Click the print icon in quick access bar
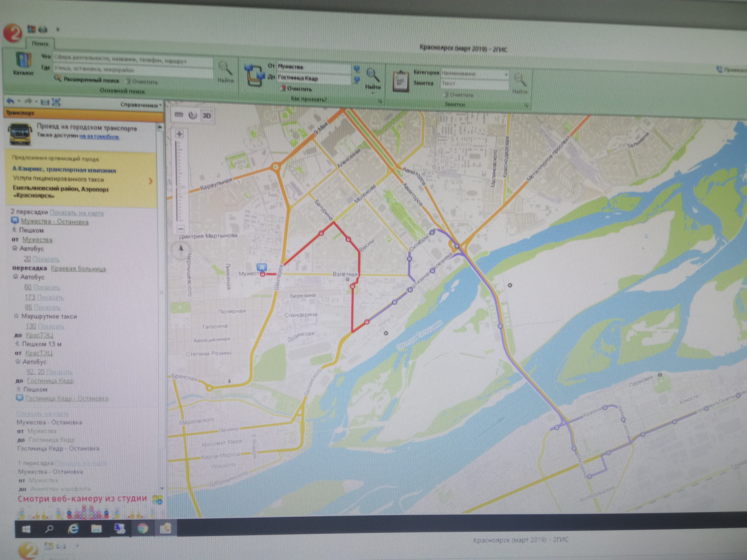This screenshot has width=747, height=560. pos(43,30)
